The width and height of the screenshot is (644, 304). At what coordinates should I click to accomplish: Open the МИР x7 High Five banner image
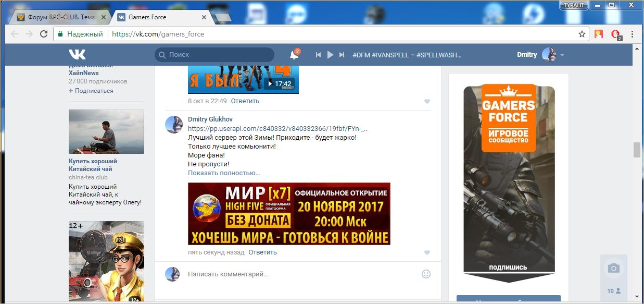coord(289,214)
